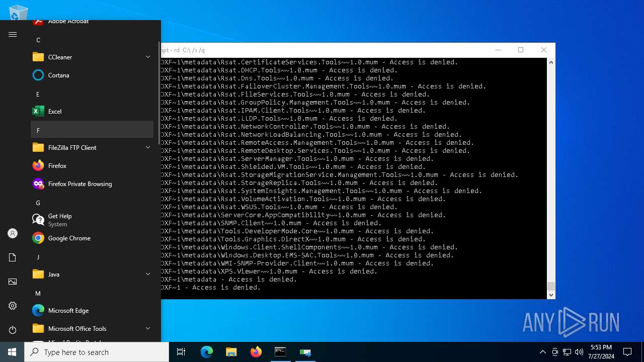
Task: Click the Rsat.WSUS.Tools console line
Action: point(279,207)
